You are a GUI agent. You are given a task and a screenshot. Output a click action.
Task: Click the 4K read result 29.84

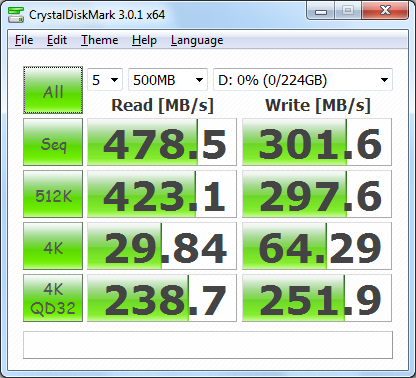click(162, 246)
